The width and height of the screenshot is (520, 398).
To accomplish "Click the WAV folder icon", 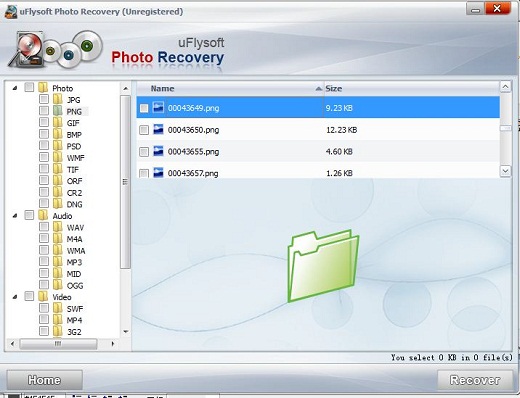I will tap(58, 227).
